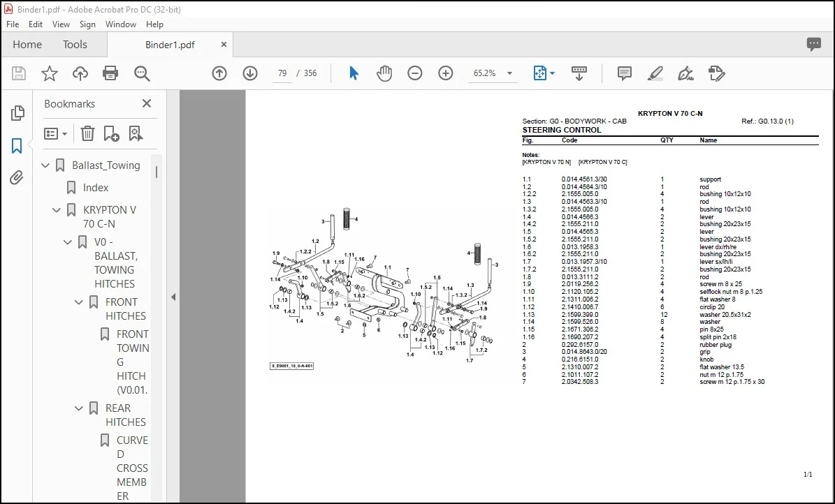
Task: Collapse the Ballast_Towing bookmark
Action: [45, 165]
